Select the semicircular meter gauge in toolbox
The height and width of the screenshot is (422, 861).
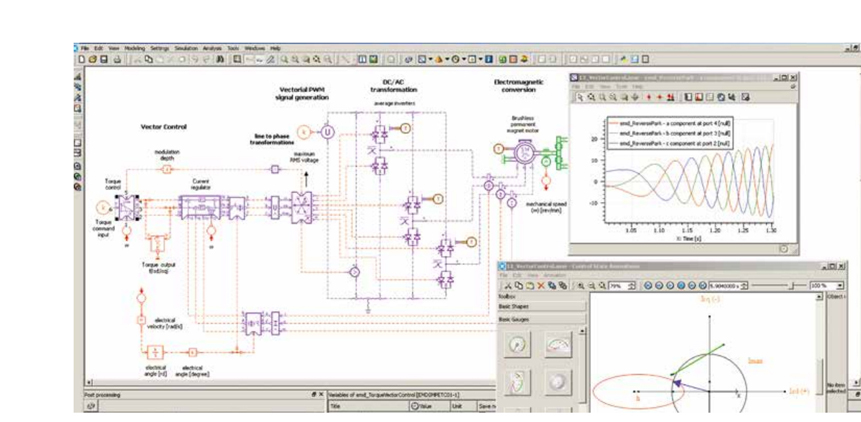point(557,346)
